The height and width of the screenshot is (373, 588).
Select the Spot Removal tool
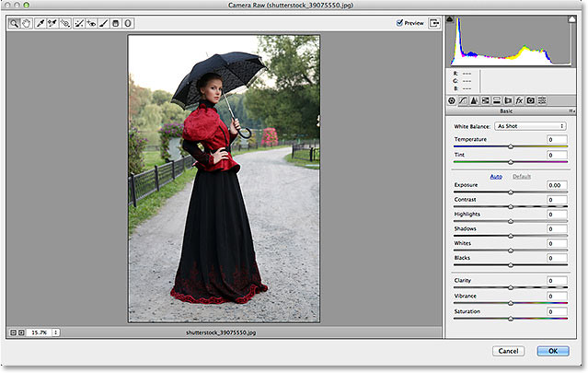click(x=79, y=23)
